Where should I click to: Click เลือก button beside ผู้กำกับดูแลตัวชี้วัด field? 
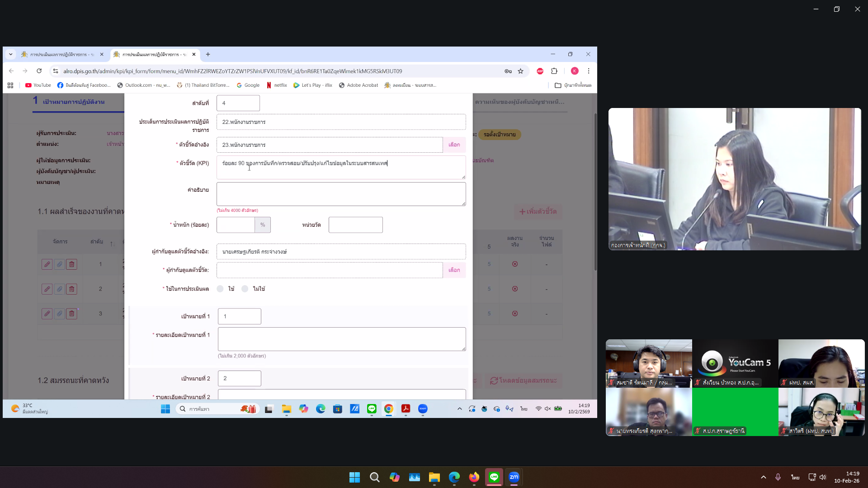[x=454, y=270]
